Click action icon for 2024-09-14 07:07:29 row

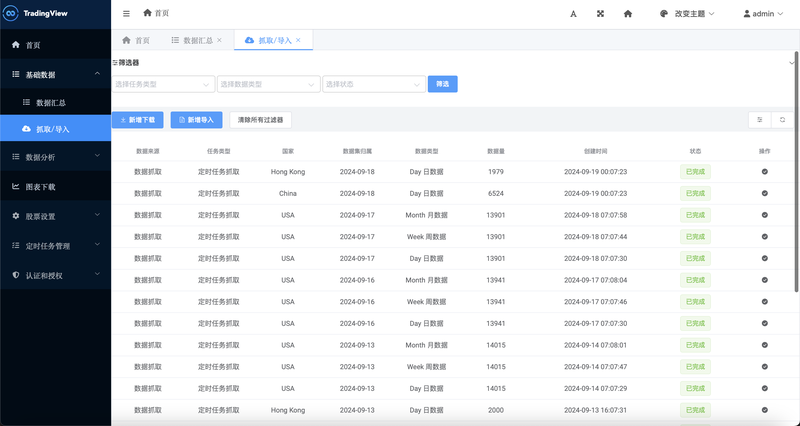(x=764, y=389)
